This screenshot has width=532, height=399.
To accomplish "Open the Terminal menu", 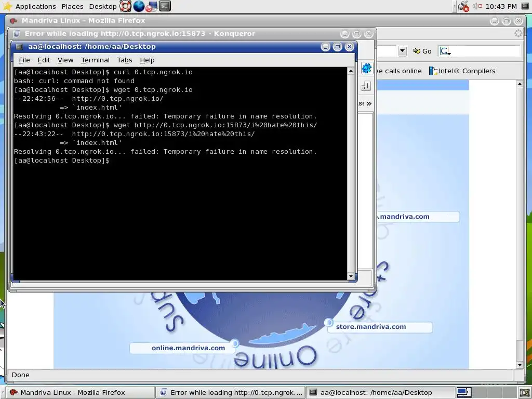I will pos(95,60).
